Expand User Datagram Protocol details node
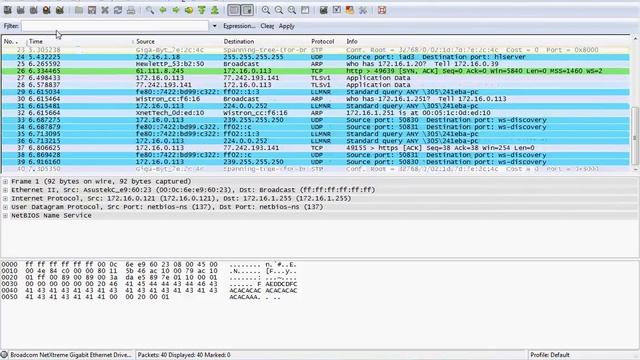 coord(5,207)
